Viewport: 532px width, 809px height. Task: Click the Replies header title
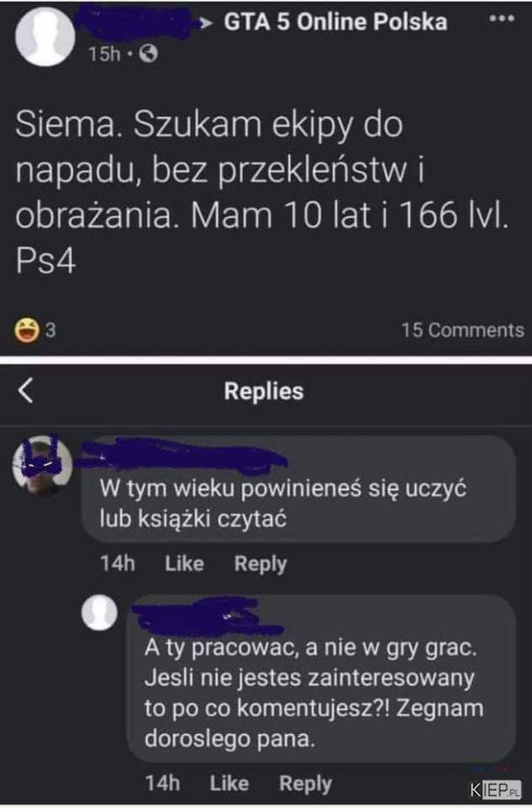[263, 391]
